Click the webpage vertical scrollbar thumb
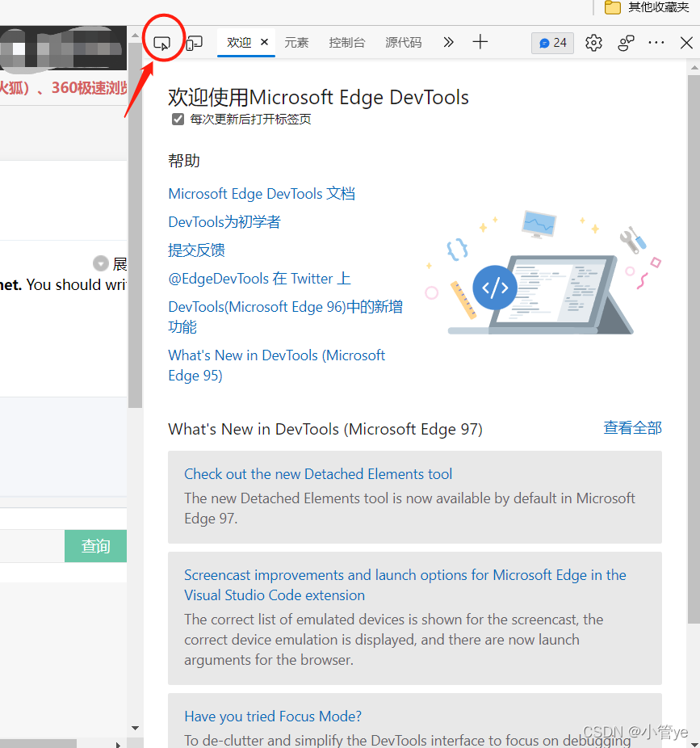 (135, 225)
